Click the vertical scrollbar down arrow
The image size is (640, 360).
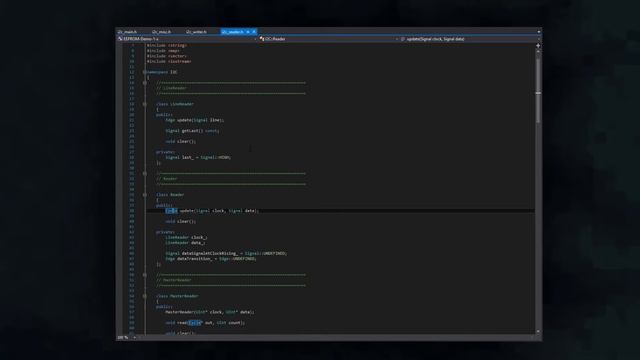[x=538, y=331]
